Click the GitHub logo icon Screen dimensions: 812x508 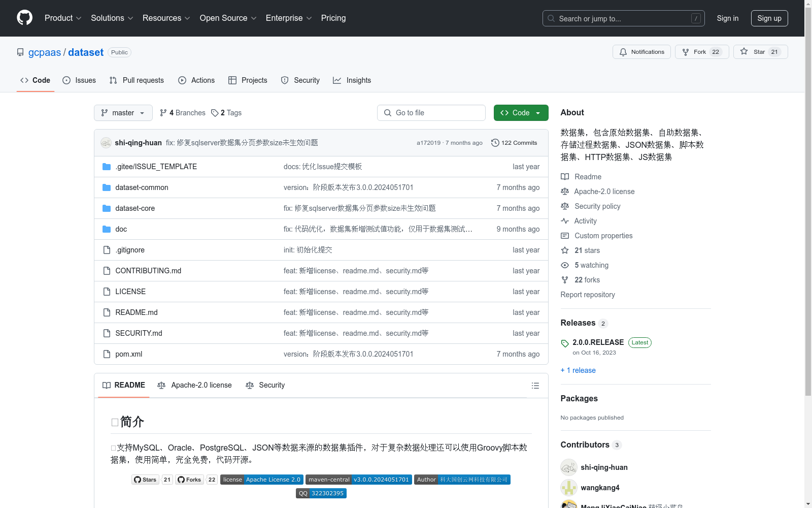[24, 18]
